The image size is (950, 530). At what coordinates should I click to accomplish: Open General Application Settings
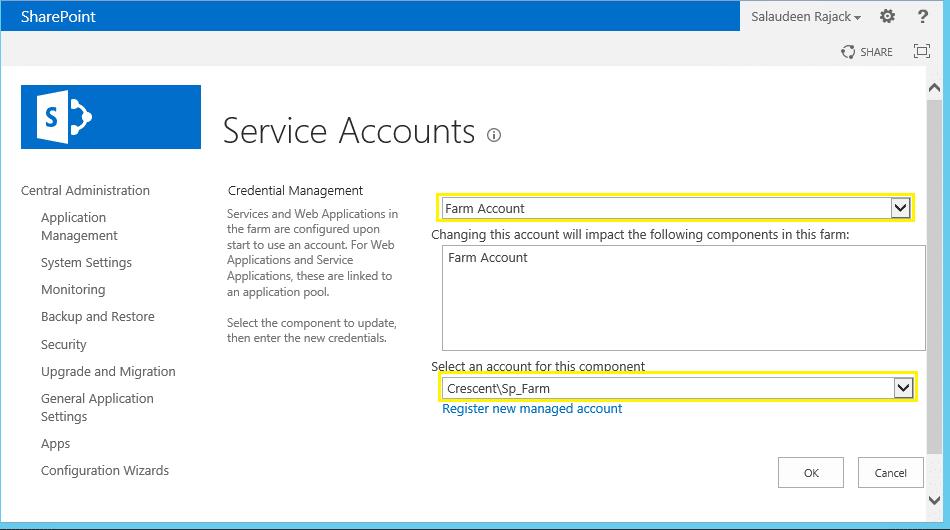[98, 408]
